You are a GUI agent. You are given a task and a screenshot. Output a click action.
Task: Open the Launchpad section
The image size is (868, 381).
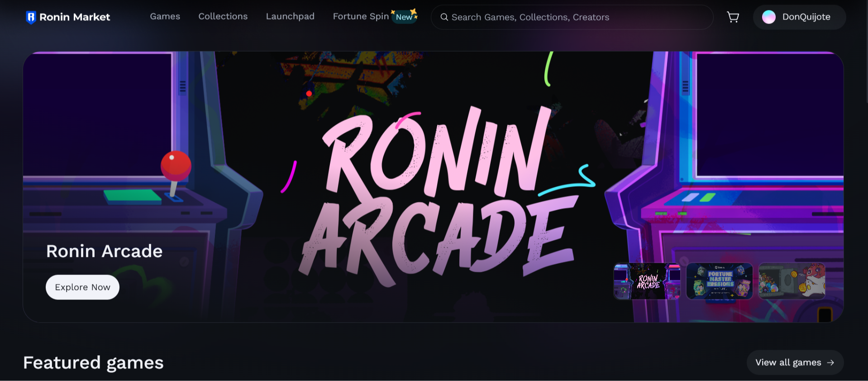point(290,16)
